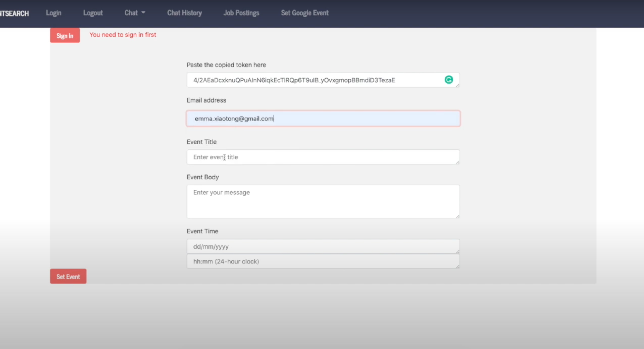Viewport: 644px width, 349px height.
Task: Click time field resize handle corner
Action: (x=458, y=267)
